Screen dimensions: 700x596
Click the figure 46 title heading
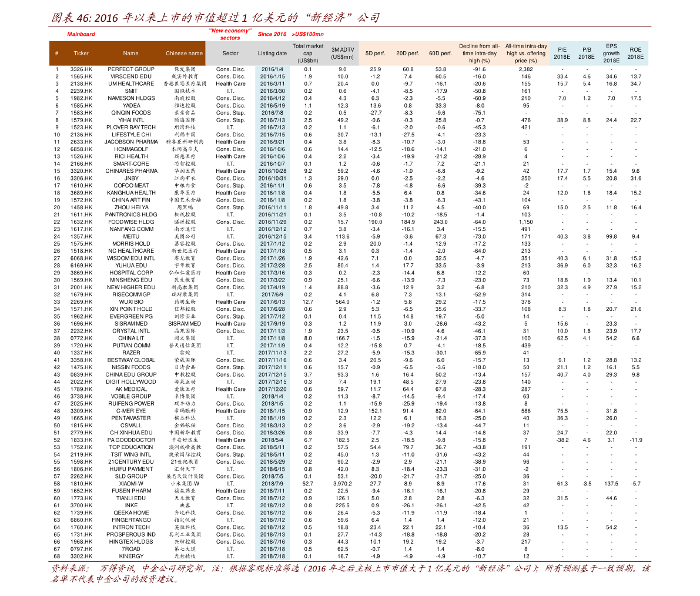(x=215, y=18)
